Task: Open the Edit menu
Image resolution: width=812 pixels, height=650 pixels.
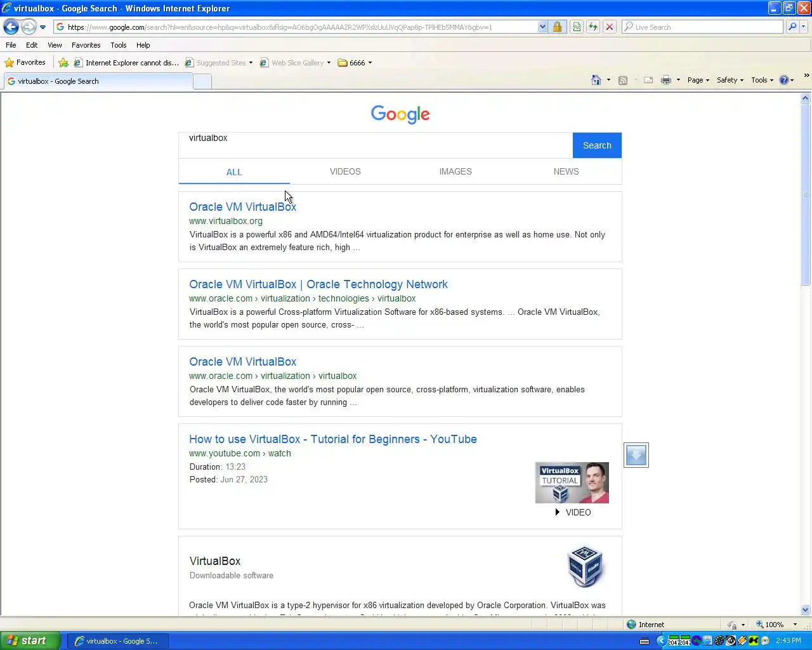Action: [x=32, y=45]
